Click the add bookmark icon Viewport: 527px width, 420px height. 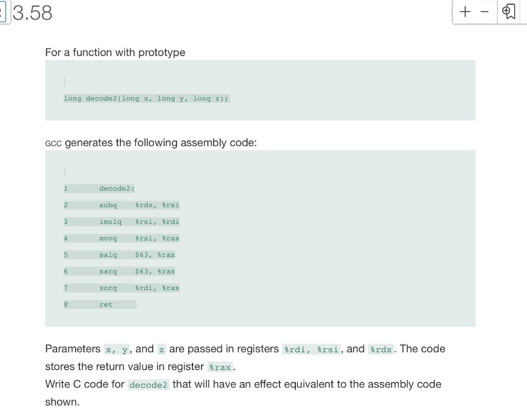[x=508, y=11]
